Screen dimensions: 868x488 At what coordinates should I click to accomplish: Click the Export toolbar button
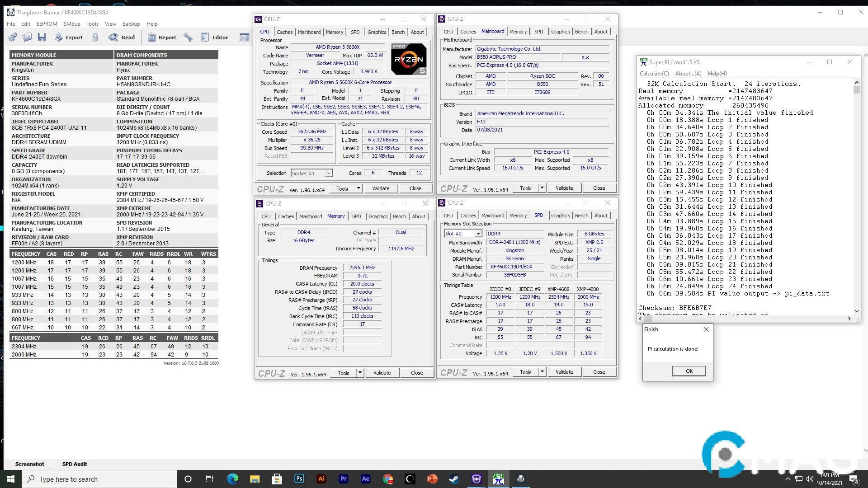pyautogui.click(x=69, y=38)
